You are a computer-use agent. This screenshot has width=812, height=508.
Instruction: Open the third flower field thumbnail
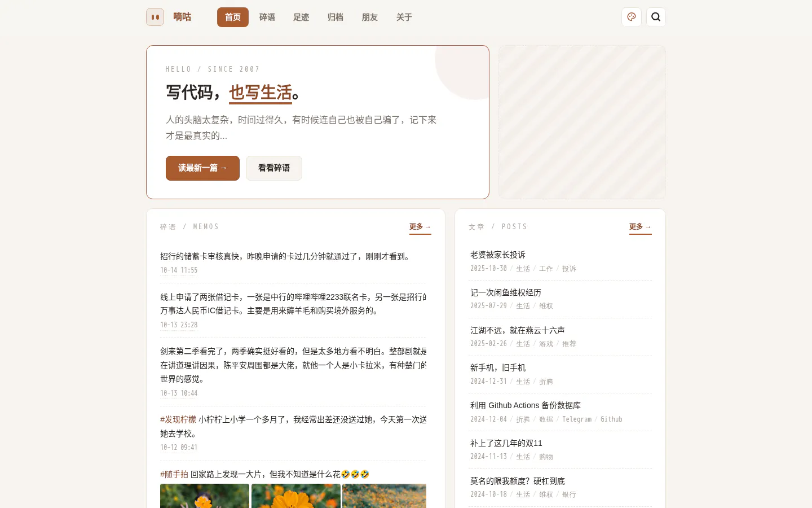(385, 496)
